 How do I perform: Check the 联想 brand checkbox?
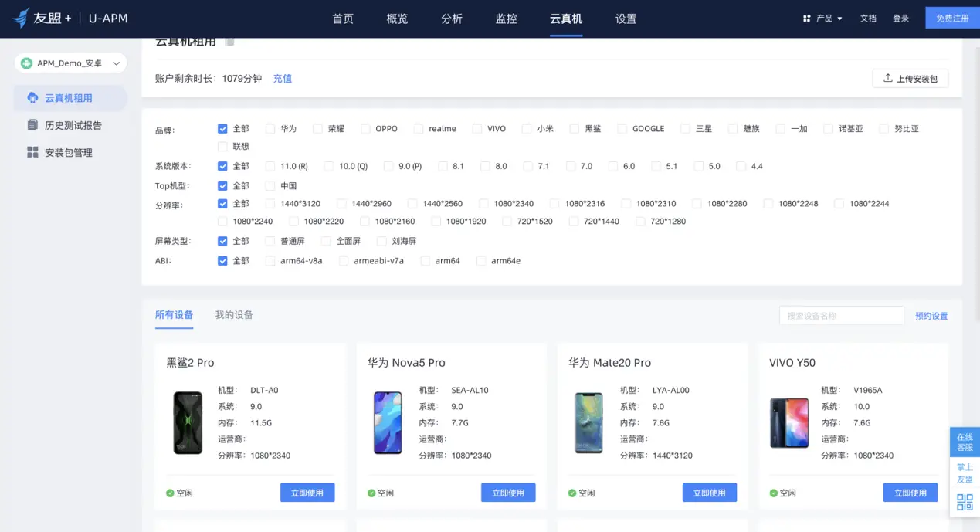[222, 146]
